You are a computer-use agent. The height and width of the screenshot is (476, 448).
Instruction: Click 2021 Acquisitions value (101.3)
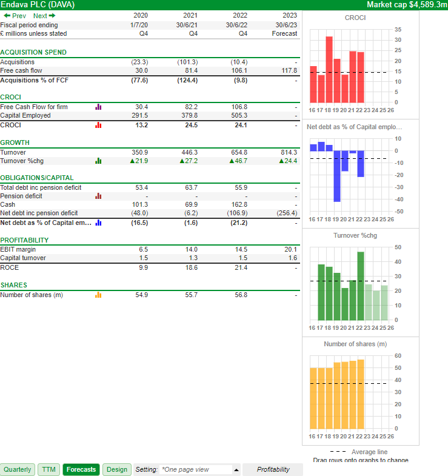(x=187, y=62)
